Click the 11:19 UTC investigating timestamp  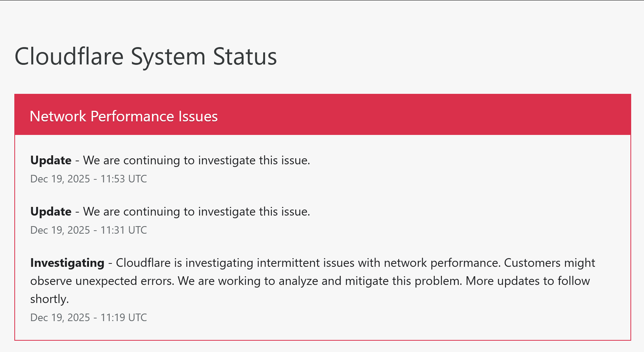89,317
